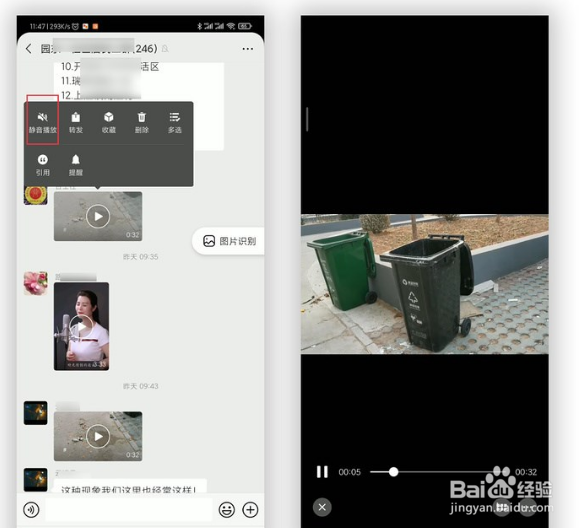This screenshot has width=587, height=528.
Task: Select 引用 quote in context menu
Action: [x=43, y=165]
